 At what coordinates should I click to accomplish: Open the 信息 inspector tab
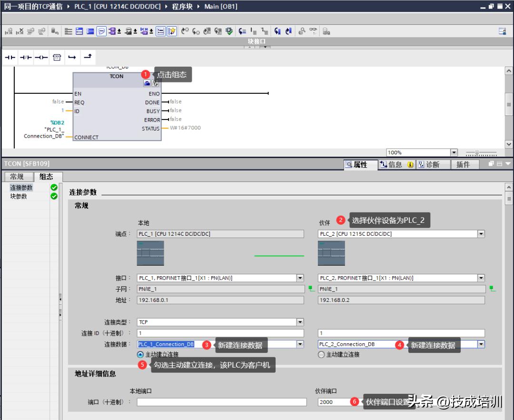(x=391, y=164)
